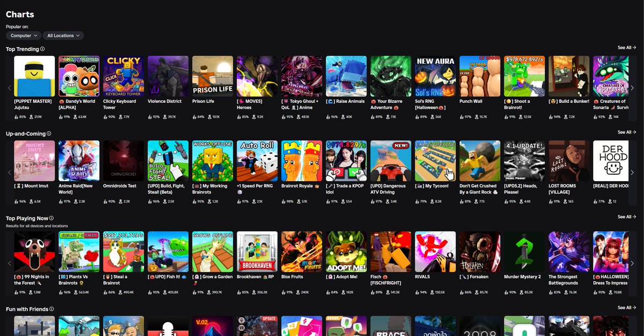Click the Tokyo Ghoul + QoL Anime title
The height and width of the screenshot is (336, 644).
300,104
